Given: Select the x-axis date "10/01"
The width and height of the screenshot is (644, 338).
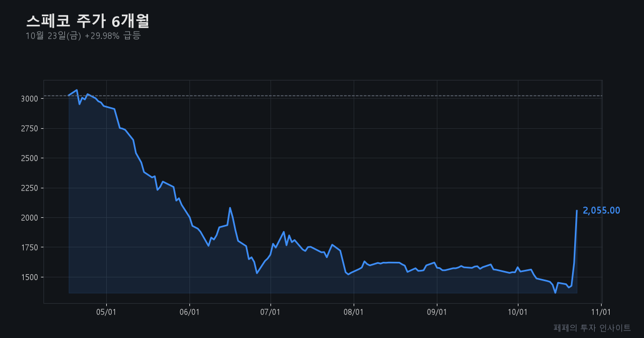Looking at the screenshot, I should pos(518,312).
